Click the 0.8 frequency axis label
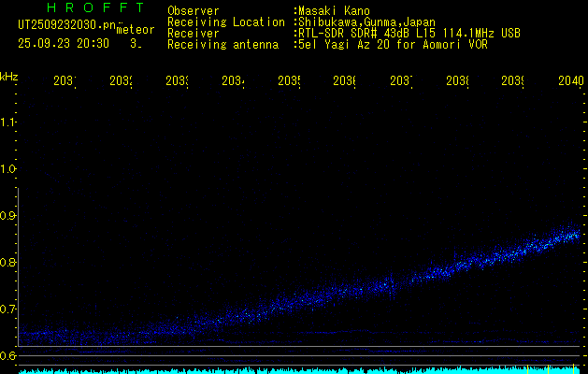Screen dimensions: 588x374 [x=8, y=263]
